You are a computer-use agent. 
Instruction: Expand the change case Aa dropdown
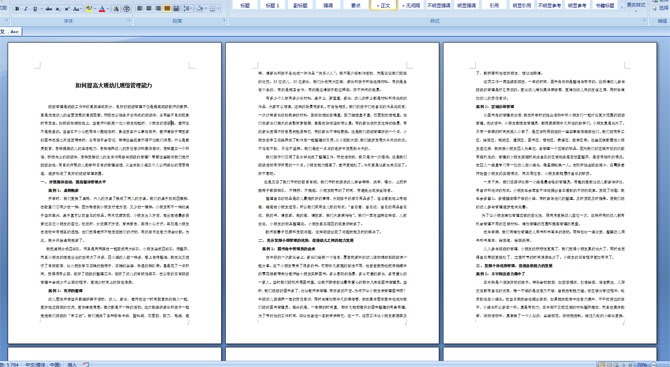pyautogui.click(x=77, y=9)
